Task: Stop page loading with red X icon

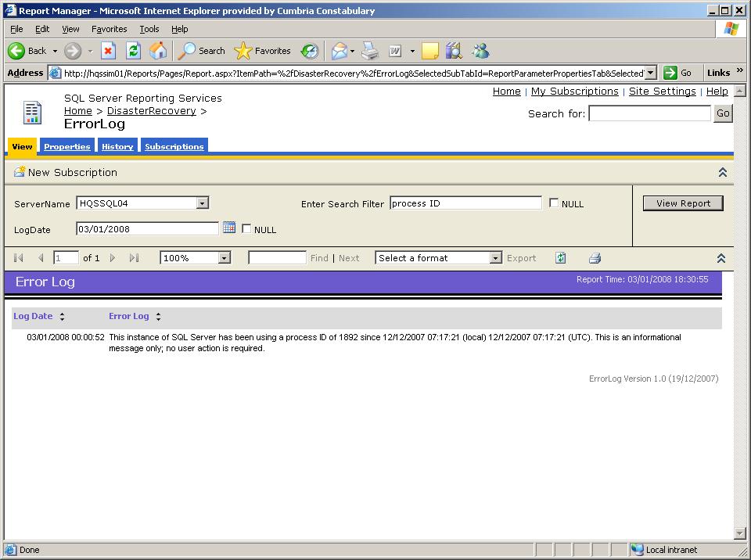Action: (108, 51)
